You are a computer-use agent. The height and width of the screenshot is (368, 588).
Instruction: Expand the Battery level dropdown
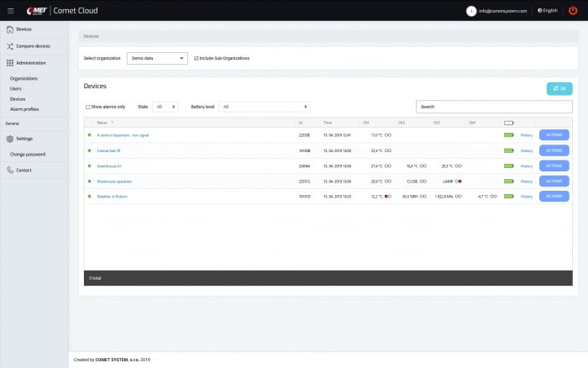coord(265,107)
